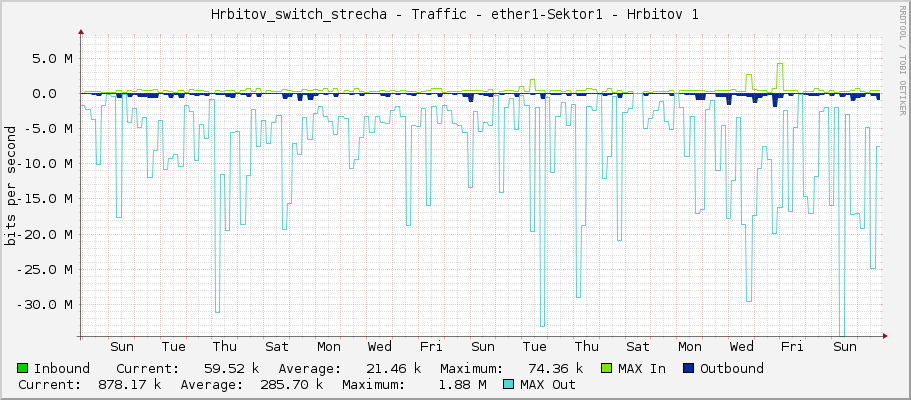Click the '-15.0 M' y-axis value

(44, 199)
